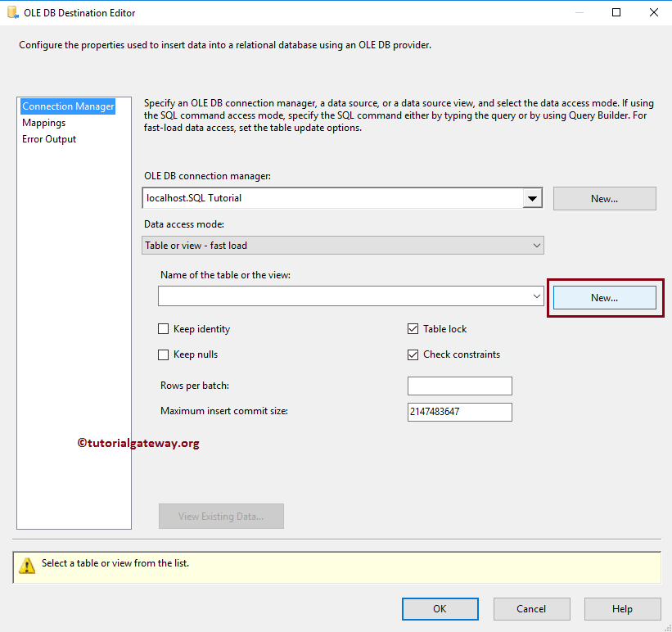Uncheck the Table lock option
The width and height of the screenshot is (672, 632).
[x=413, y=329]
